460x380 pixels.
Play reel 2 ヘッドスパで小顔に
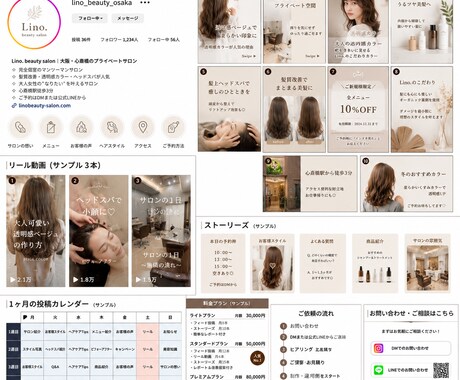[99, 231]
